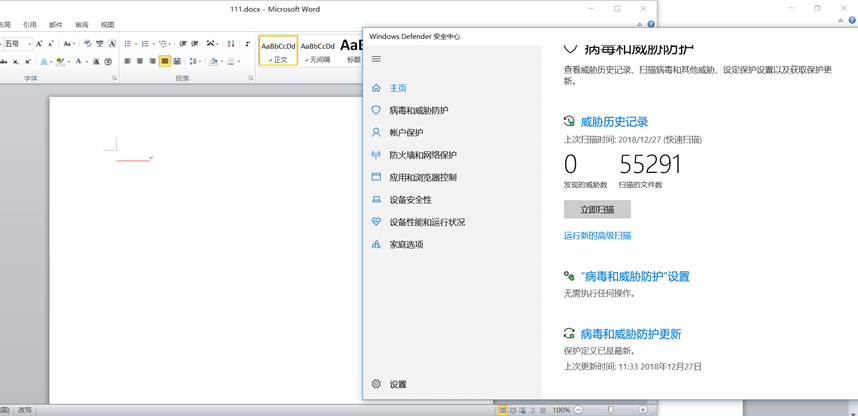Click the Shrink Font icon in Word

pos(50,44)
